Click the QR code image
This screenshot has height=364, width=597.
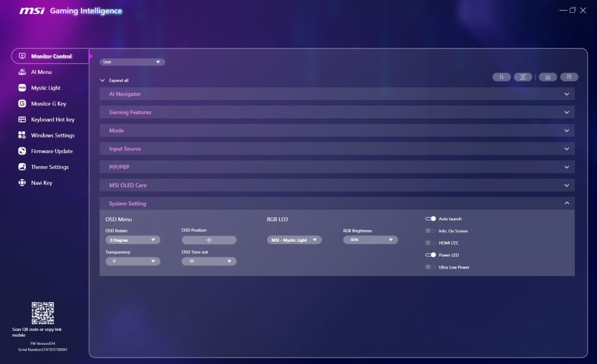coord(43,313)
